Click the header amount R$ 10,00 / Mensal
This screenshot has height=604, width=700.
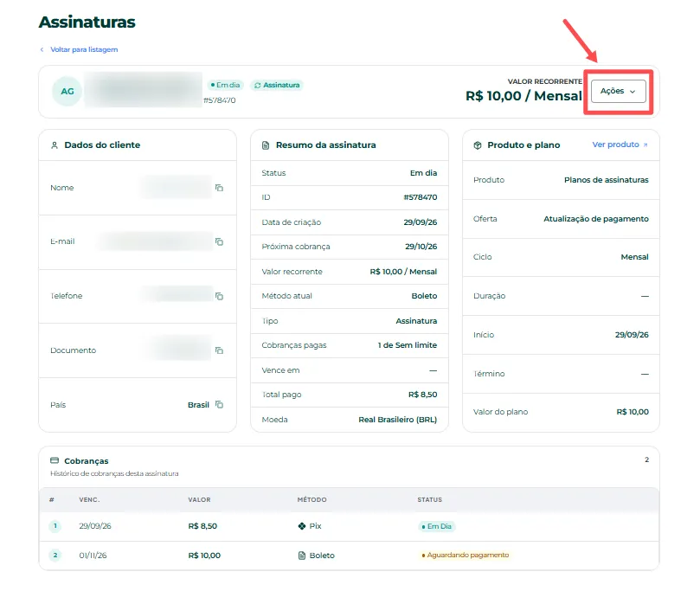pos(523,96)
